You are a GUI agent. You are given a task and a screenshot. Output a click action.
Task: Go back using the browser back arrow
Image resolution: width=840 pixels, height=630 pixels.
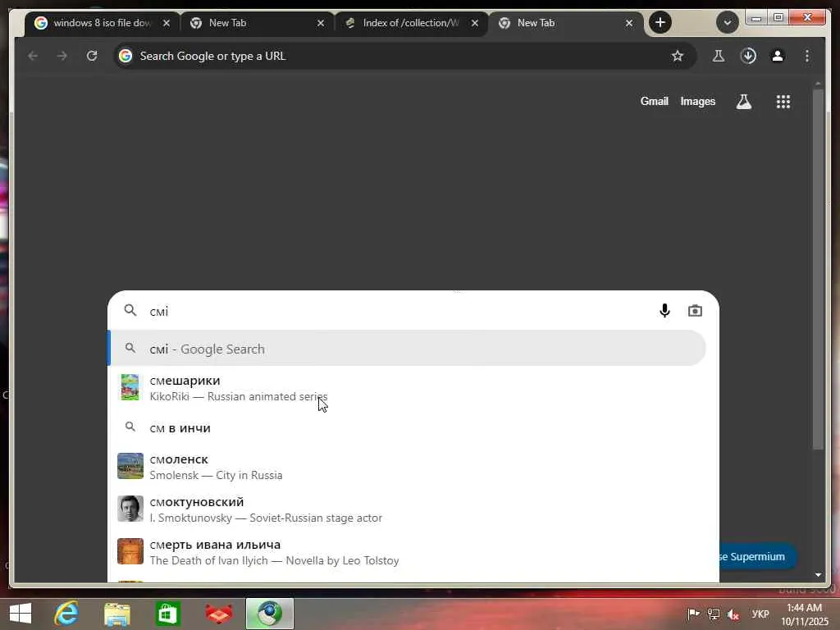(x=33, y=56)
